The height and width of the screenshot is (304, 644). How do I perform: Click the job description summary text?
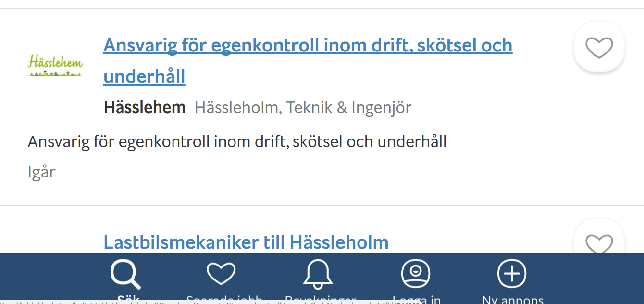coord(237,141)
